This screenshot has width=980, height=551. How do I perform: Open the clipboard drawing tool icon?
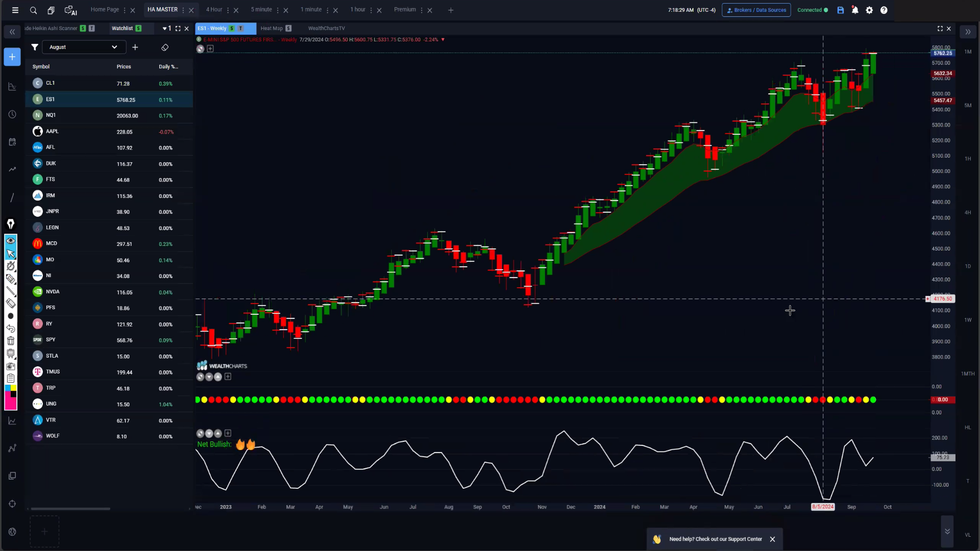[x=11, y=378]
